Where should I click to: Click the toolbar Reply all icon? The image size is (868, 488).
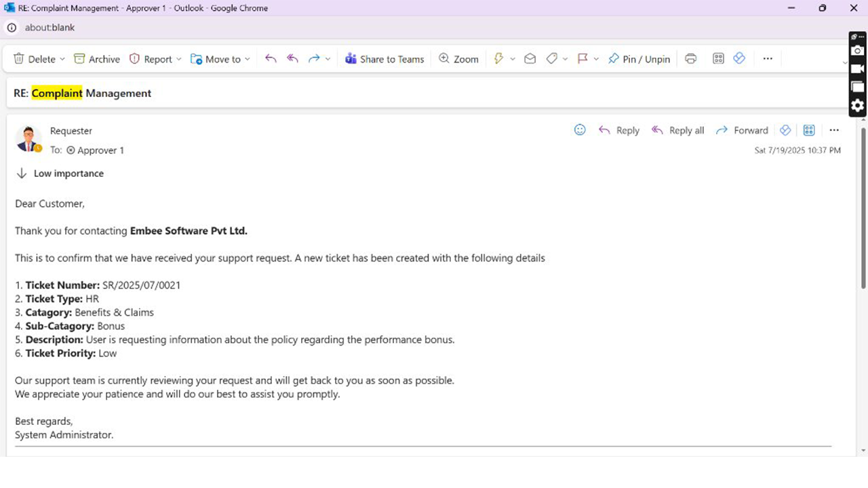[292, 59]
